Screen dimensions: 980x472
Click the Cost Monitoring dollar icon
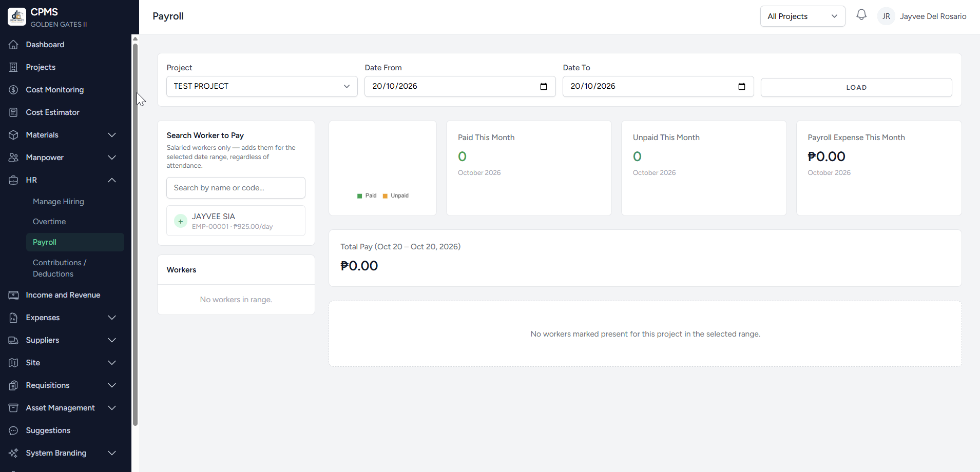pyautogui.click(x=13, y=90)
